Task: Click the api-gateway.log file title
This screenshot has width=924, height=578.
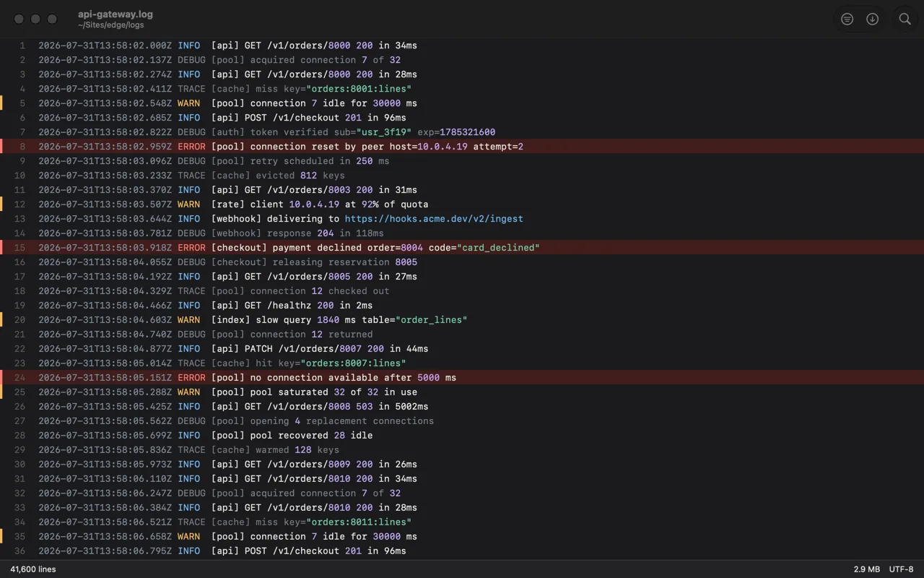Action: (115, 14)
